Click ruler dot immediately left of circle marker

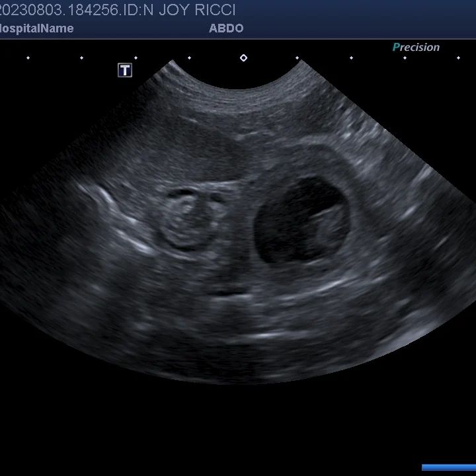click(x=189, y=58)
